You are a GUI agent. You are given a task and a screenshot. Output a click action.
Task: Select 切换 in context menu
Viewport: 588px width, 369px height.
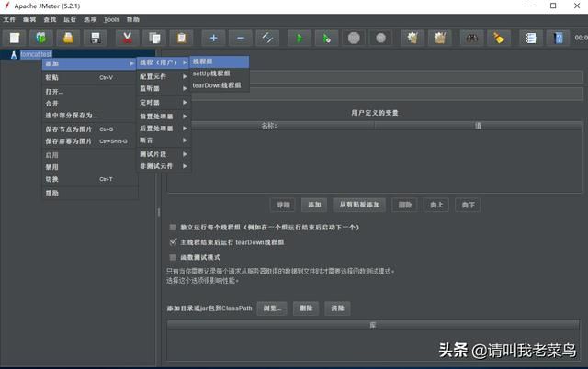[x=89, y=179]
